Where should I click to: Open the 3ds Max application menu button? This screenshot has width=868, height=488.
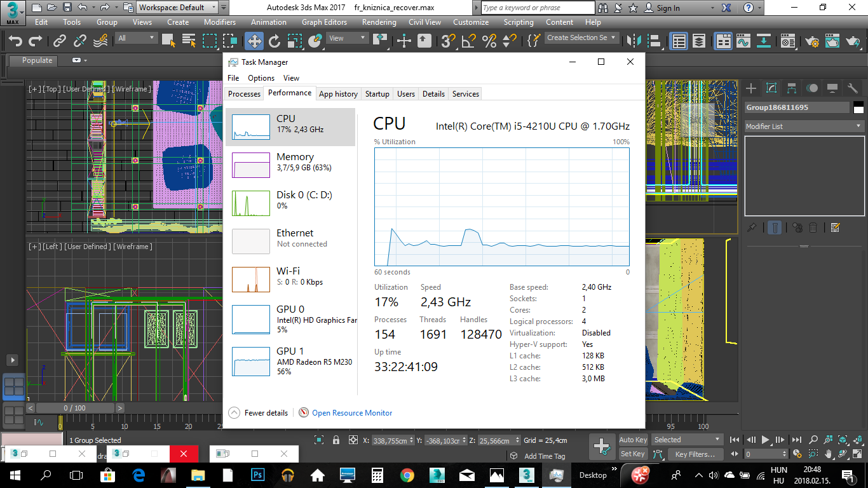13,13
